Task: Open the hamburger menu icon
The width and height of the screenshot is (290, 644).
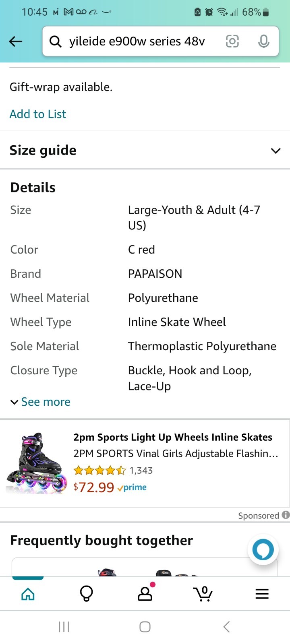Action: (x=262, y=594)
